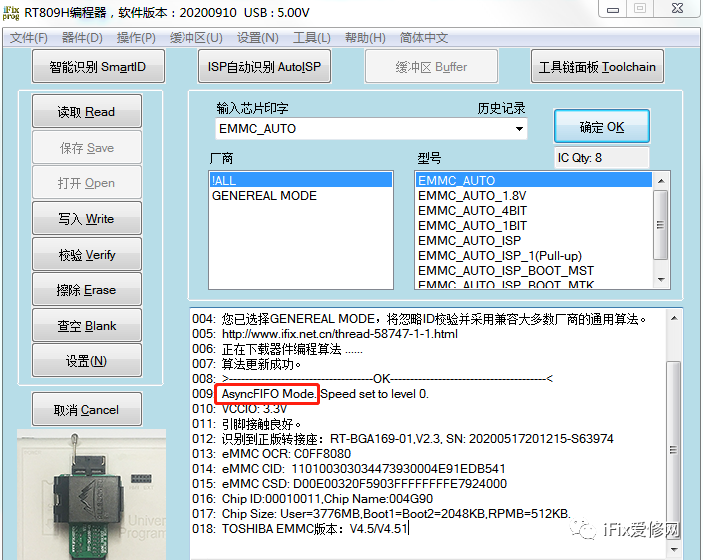This screenshot has width=703, height=560.
Task: Click log line 010 VCCIO: 3.3V
Action: click(240, 409)
